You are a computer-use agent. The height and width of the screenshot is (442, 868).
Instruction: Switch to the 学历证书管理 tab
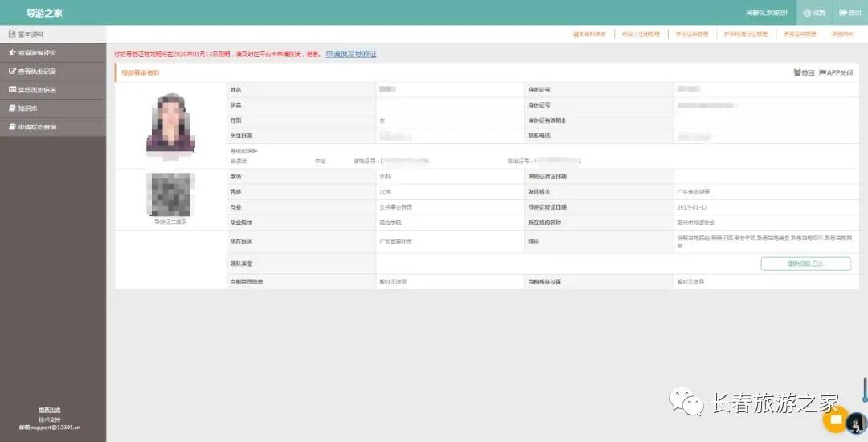pos(692,35)
